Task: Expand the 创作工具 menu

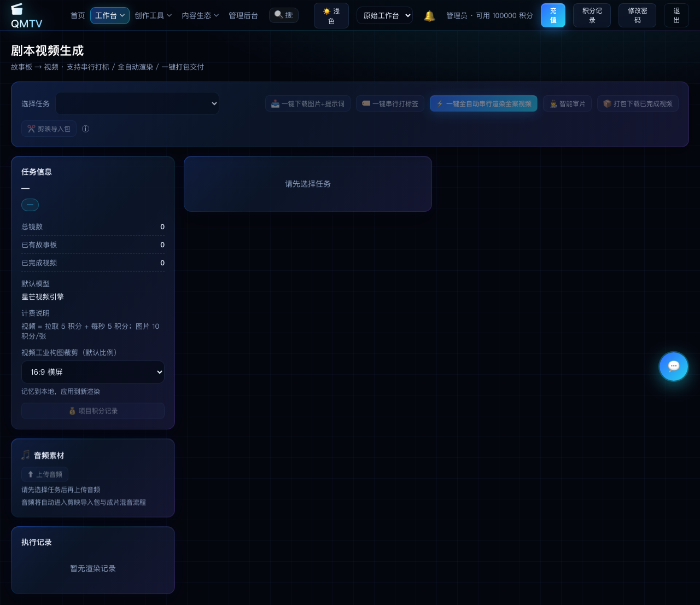Action: pos(153,15)
